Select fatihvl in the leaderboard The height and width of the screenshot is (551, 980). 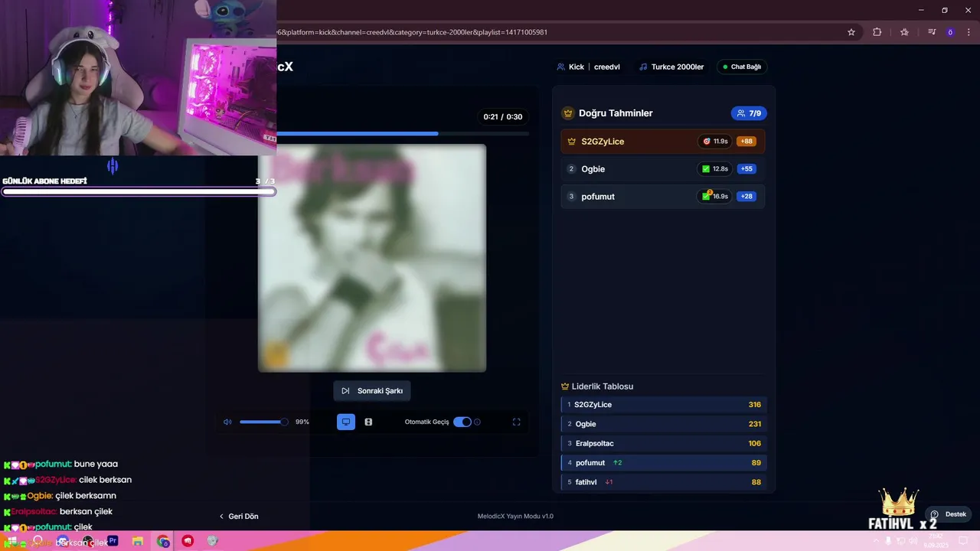(x=663, y=482)
